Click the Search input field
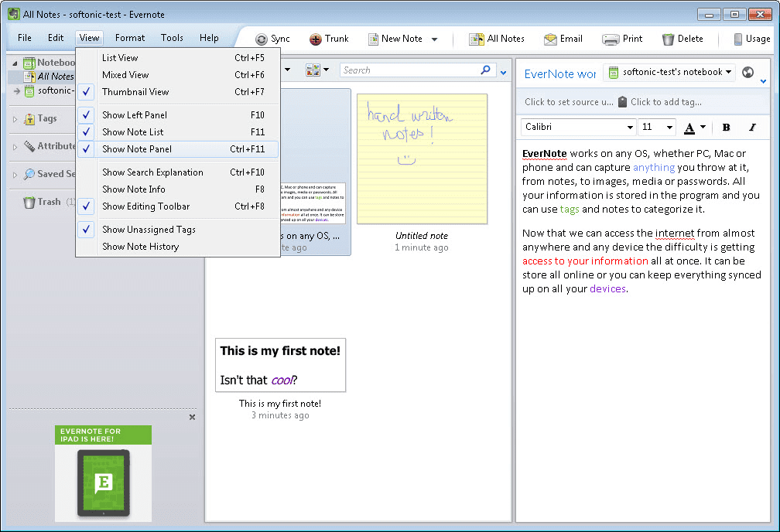 (410, 70)
